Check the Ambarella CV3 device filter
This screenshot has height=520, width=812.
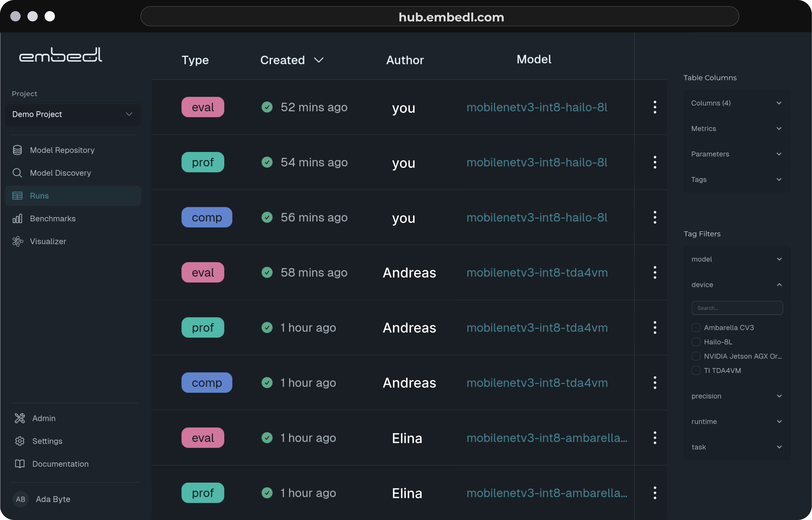(x=696, y=327)
